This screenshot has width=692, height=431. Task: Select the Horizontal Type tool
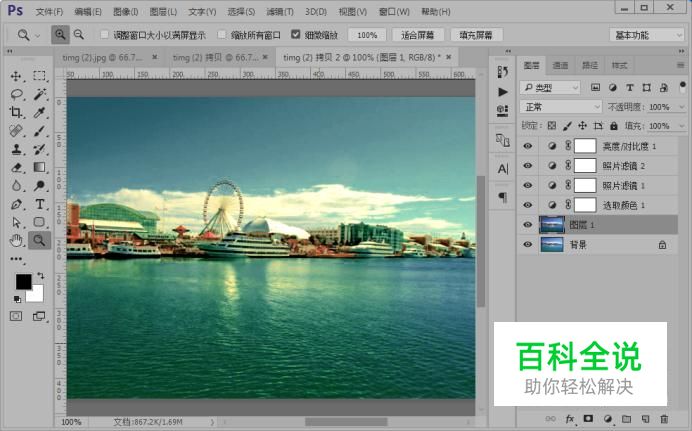click(39, 204)
